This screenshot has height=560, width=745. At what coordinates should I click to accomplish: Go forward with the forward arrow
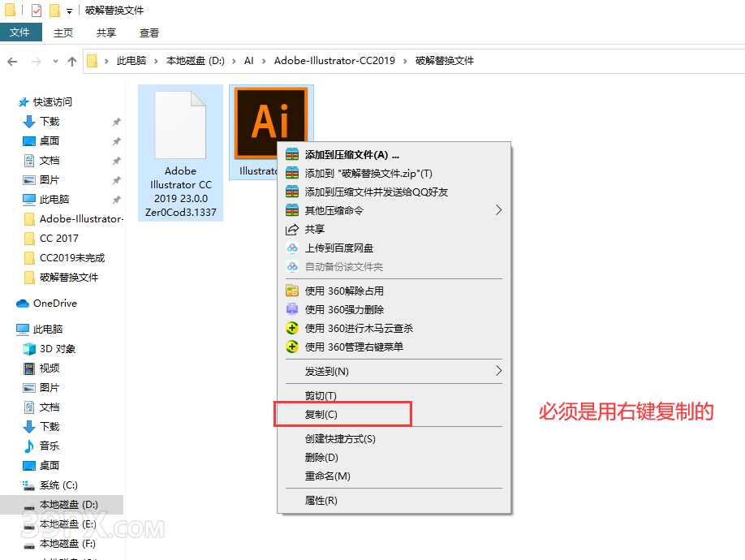tap(36, 61)
